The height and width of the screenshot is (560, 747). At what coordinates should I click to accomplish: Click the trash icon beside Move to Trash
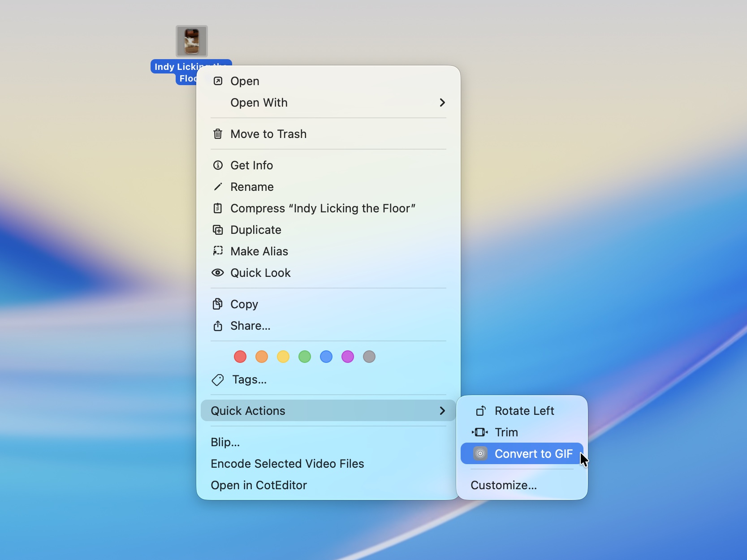coord(218,134)
